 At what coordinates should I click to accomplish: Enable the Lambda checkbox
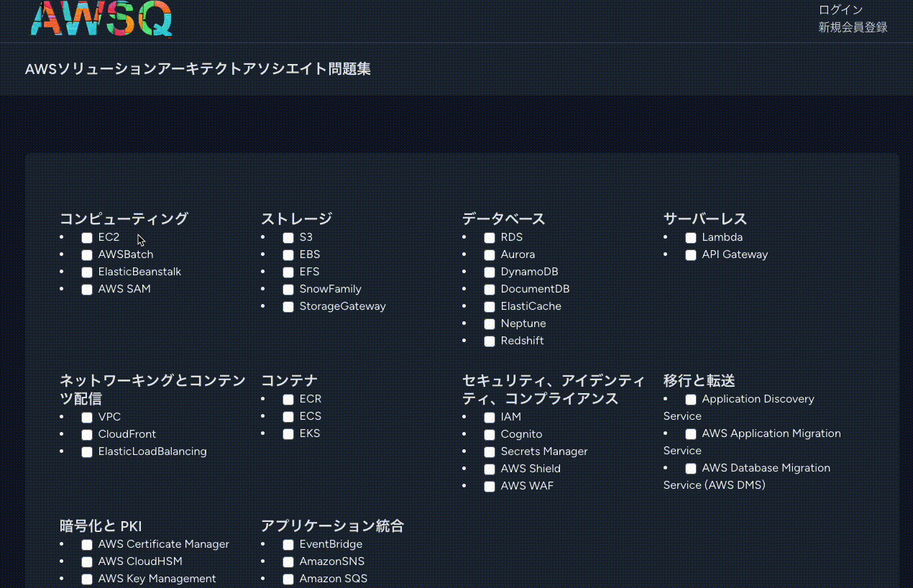pyautogui.click(x=691, y=238)
